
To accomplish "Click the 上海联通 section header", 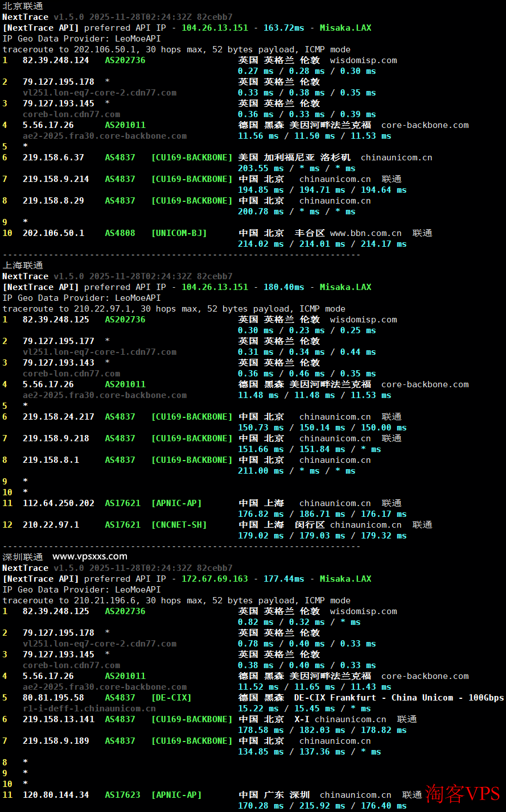I will 17,265.
